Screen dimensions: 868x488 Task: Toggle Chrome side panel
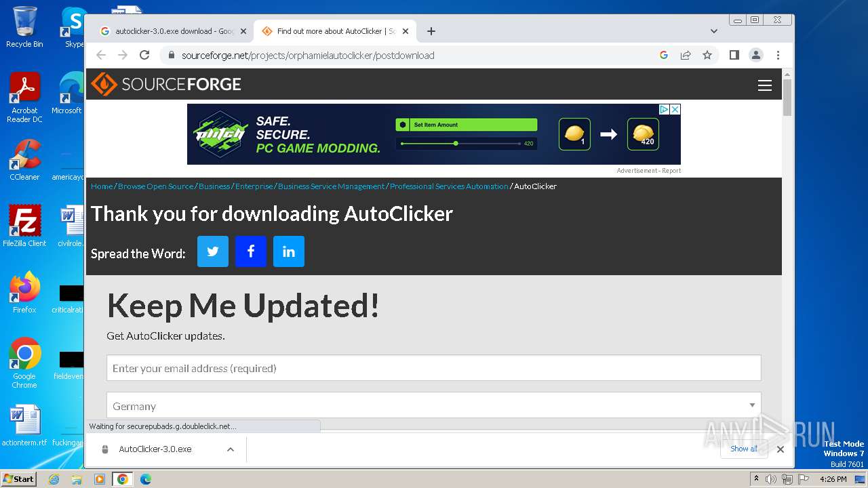click(734, 55)
